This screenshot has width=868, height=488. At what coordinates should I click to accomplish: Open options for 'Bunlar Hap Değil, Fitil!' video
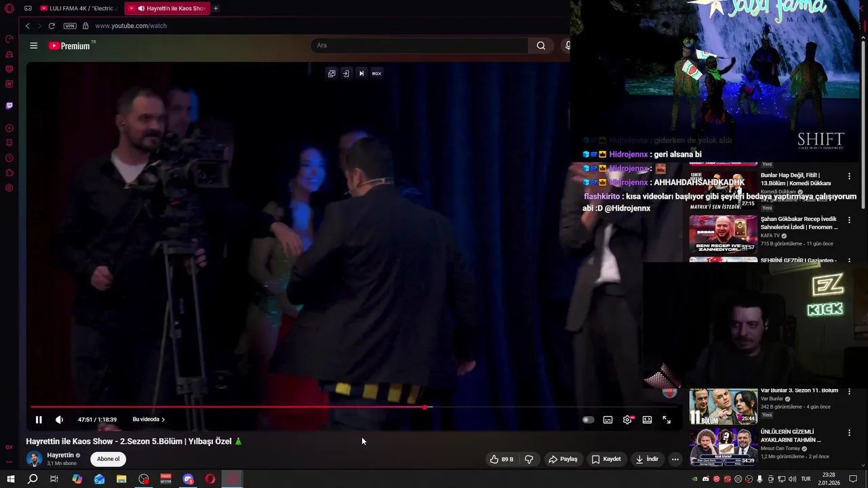(849, 176)
